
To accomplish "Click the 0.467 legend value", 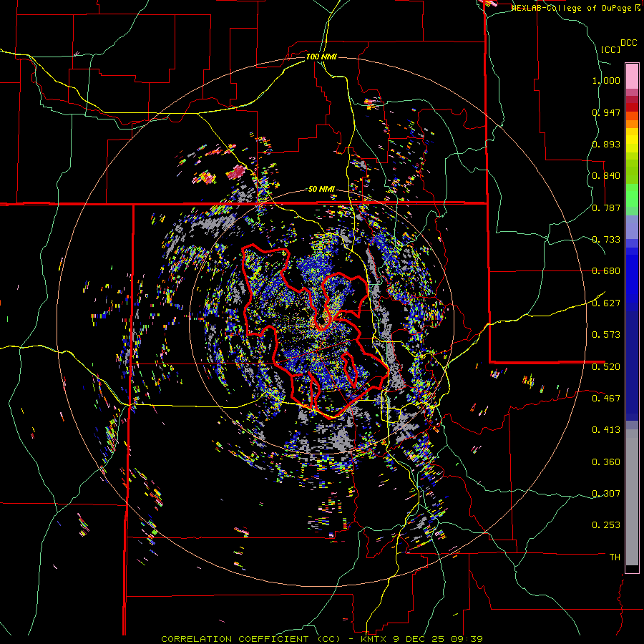I will (606, 399).
